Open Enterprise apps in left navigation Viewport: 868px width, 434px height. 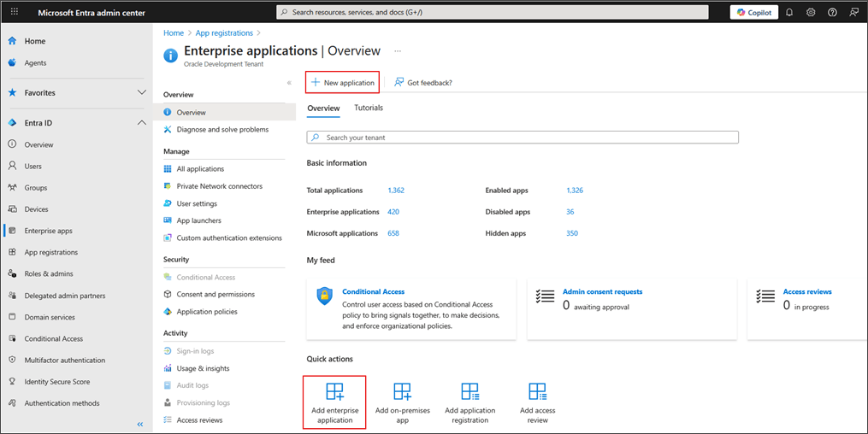coord(48,231)
